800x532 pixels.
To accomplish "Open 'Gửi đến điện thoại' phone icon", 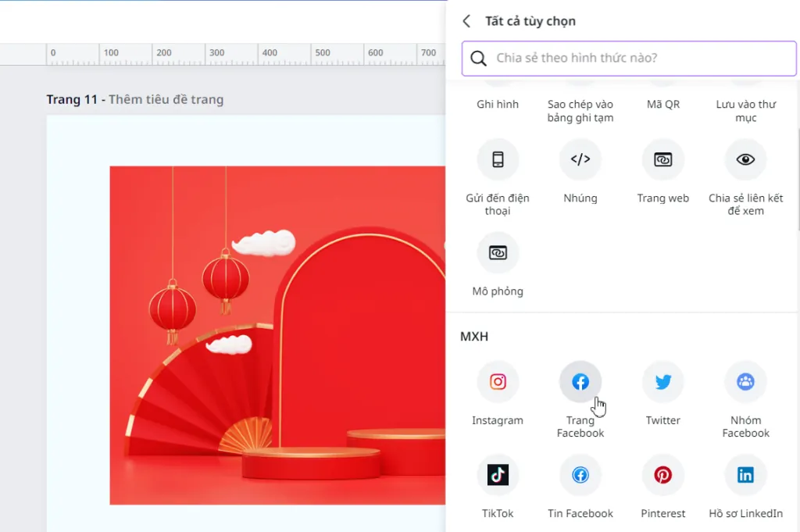I will click(x=498, y=159).
